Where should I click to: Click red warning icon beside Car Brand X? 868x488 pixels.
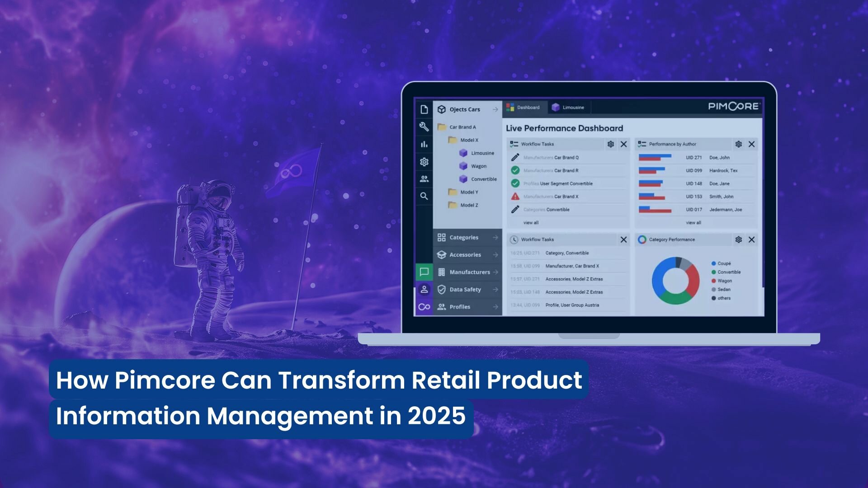[x=515, y=197]
